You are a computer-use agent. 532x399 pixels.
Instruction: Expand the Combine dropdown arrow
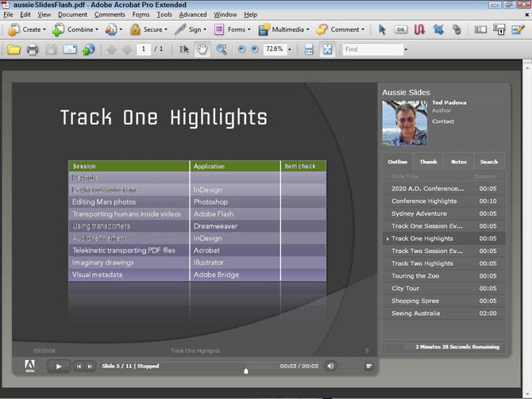97,29
